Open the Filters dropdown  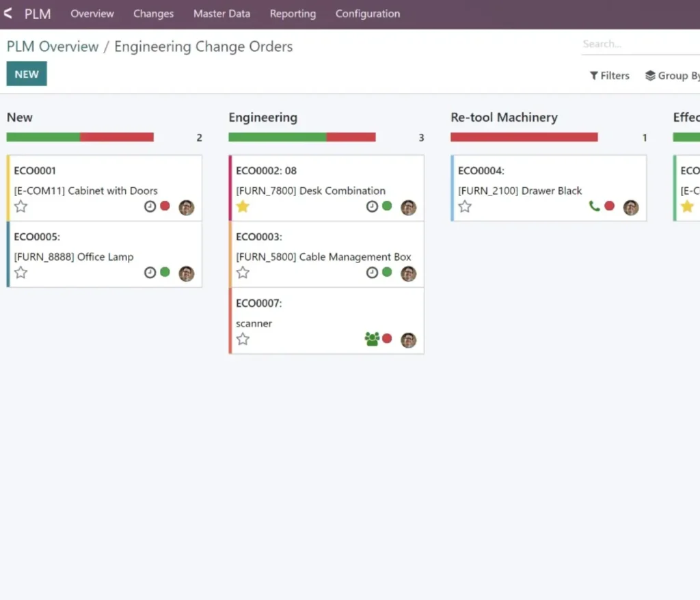coord(609,76)
